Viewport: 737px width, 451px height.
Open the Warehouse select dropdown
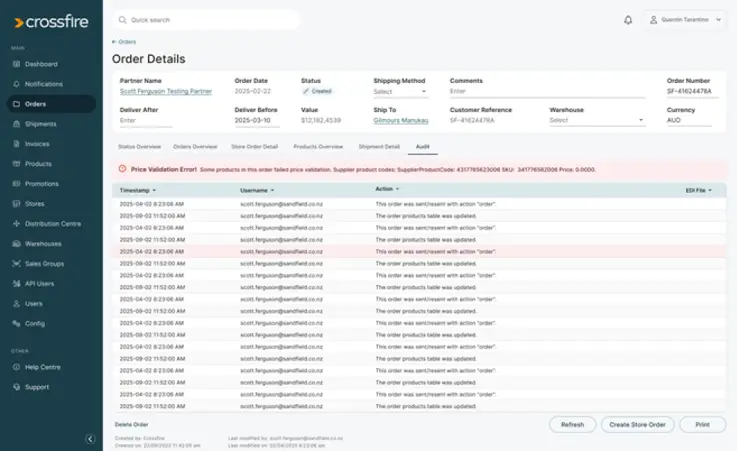(596, 120)
